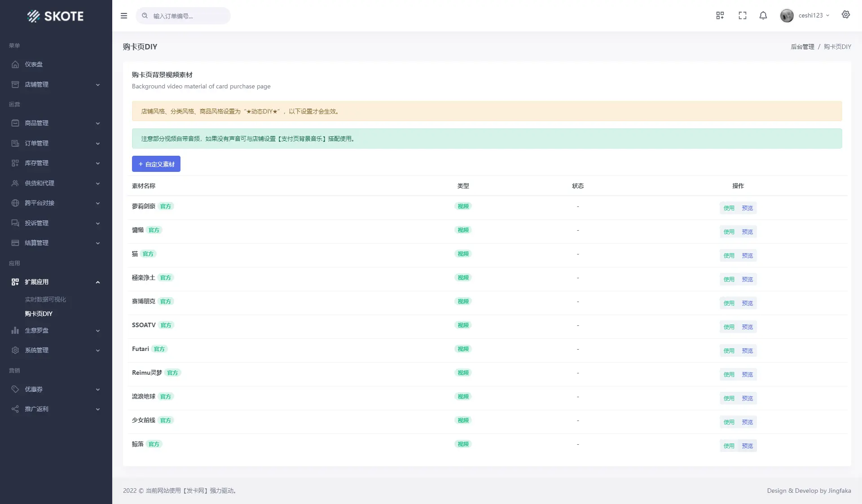Open 实时数据可视化 submenu item

(x=45, y=299)
